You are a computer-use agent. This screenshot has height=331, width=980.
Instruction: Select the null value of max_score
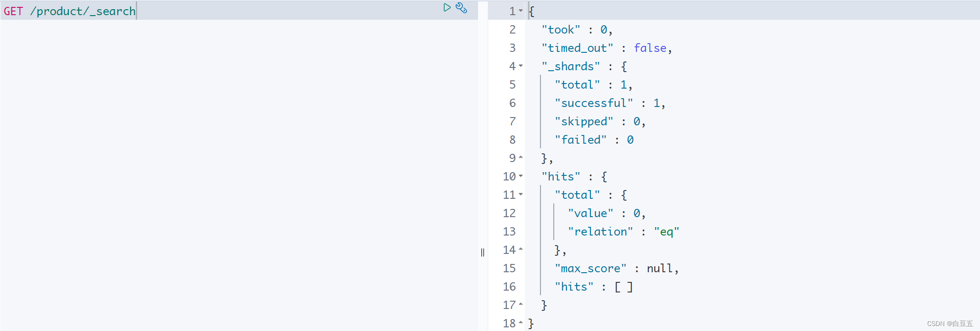[x=660, y=269]
